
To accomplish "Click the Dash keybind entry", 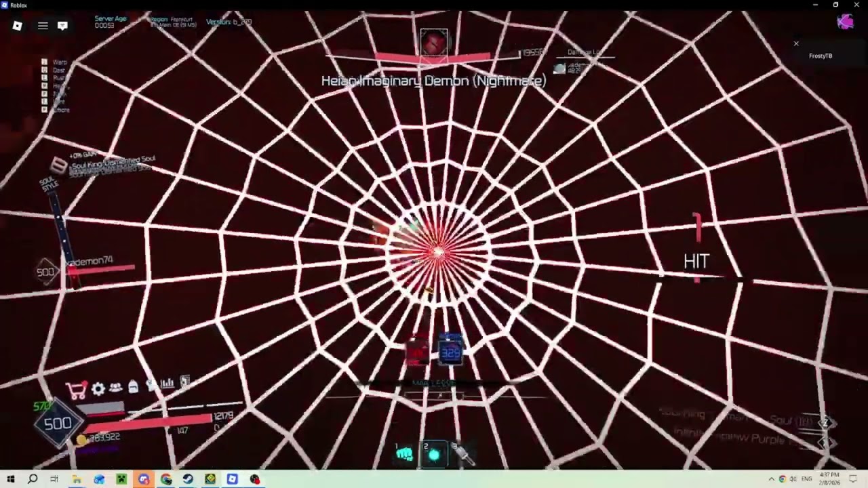I will tap(54, 70).
